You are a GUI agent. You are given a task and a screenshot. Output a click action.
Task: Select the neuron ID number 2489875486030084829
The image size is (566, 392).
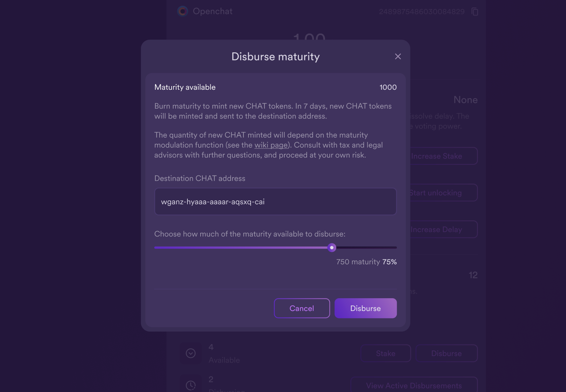pos(422,11)
